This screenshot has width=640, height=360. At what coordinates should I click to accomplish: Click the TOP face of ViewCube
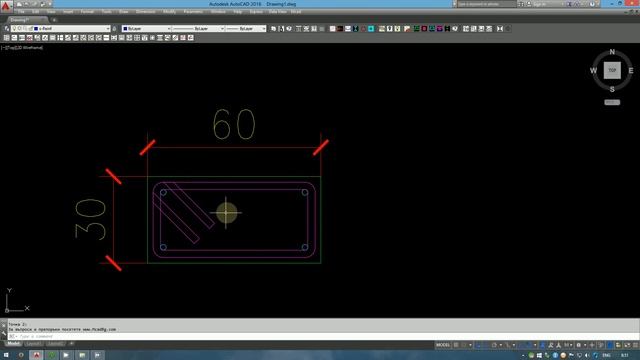coord(612,71)
